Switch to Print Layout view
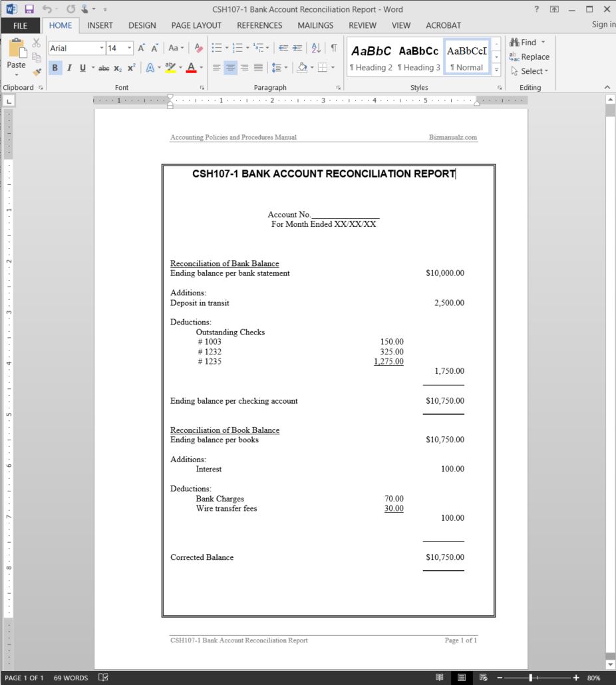 coord(462,678)
